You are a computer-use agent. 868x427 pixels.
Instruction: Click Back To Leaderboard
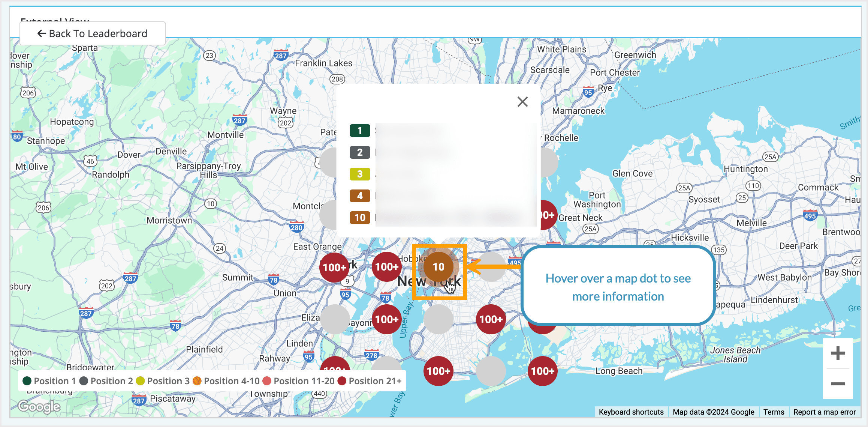click(x=92, y=33)
